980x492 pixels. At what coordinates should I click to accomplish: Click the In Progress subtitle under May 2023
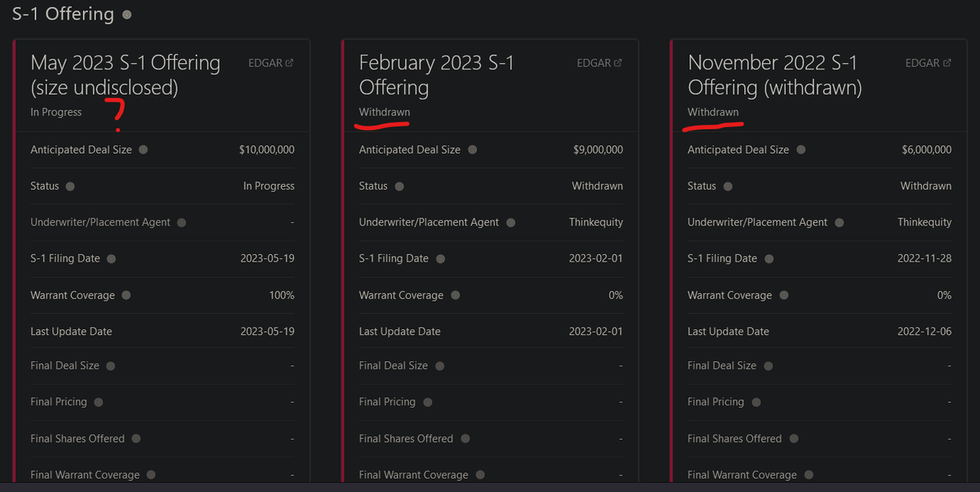(x=56, y=112)
